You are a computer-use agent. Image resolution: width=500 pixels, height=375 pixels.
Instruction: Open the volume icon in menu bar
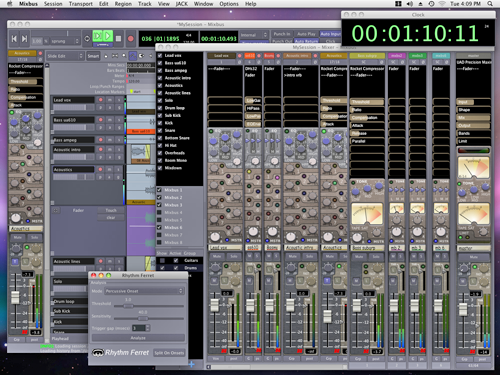coord(409,4)
